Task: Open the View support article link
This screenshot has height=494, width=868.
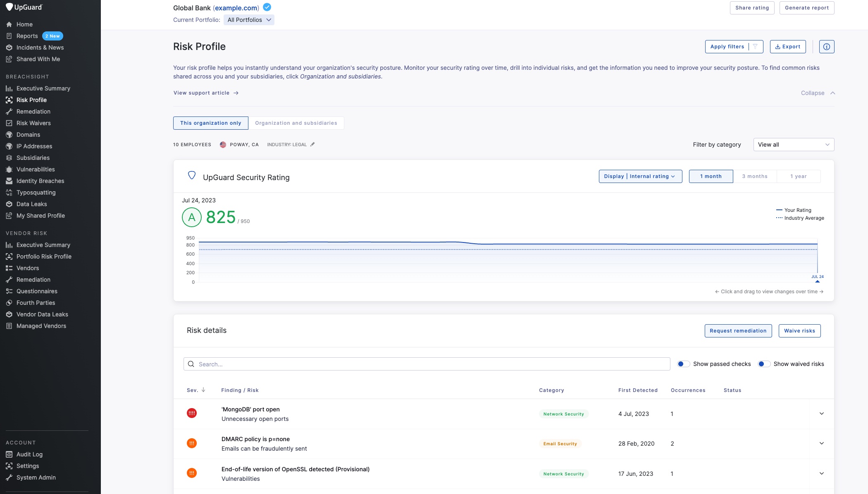Action: coord(206,93)
